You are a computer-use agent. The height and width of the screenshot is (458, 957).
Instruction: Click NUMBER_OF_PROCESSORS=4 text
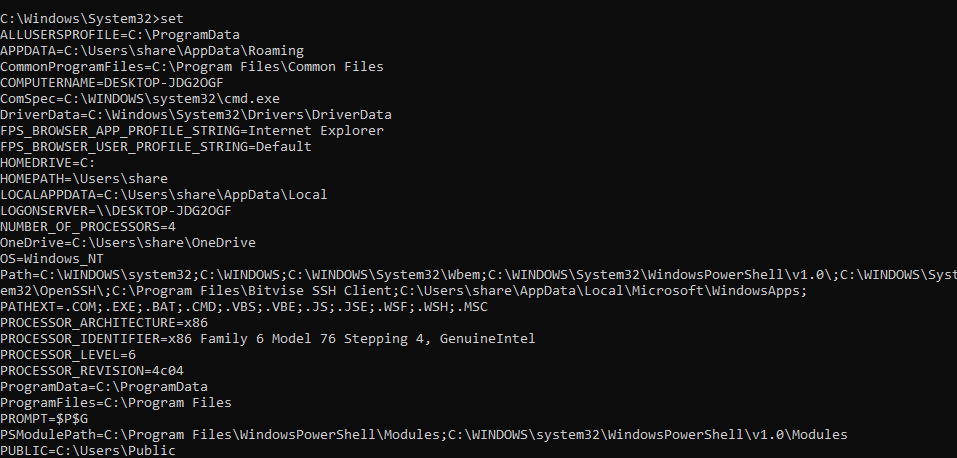click(88, 227)
